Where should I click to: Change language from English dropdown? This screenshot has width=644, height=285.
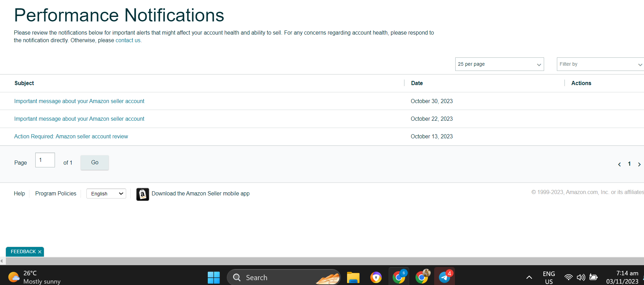tap(106, 194)
